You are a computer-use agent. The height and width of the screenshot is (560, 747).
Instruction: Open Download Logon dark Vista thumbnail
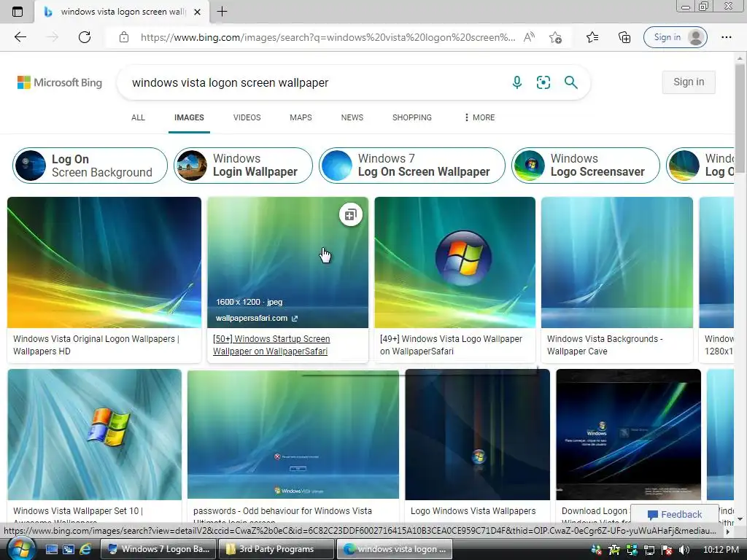[x=628, y=435]
